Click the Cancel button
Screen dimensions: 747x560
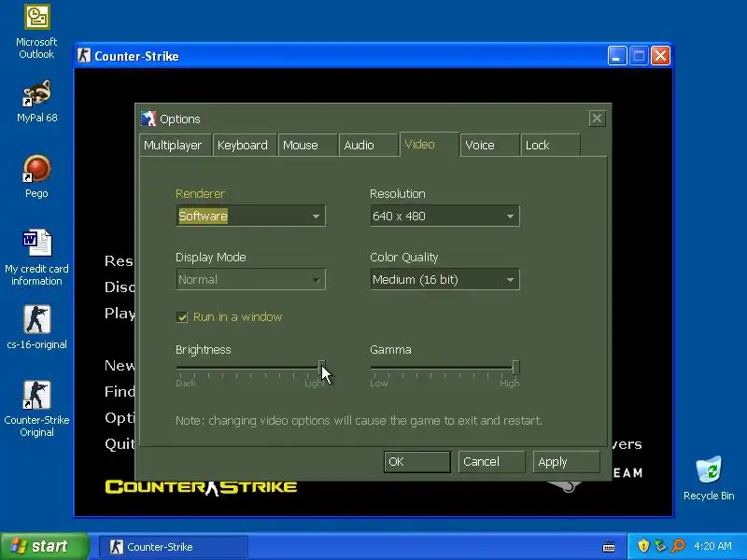click(x=491, y=462)
